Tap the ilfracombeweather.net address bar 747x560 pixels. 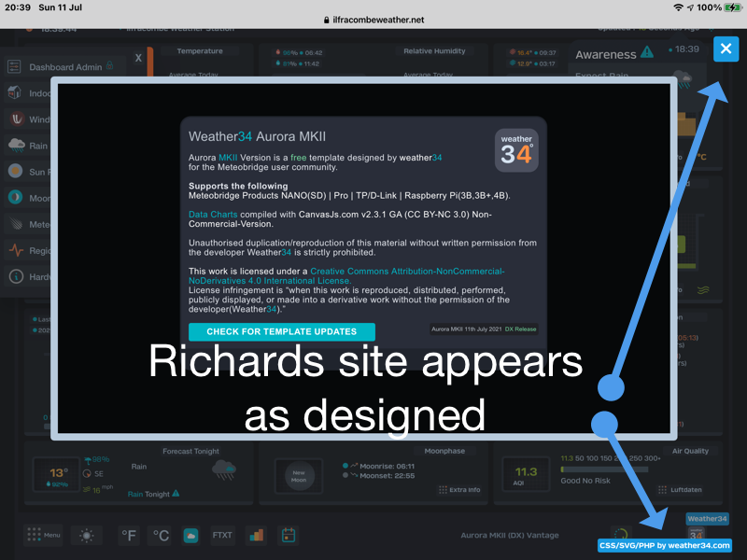[x=373, y=20]
